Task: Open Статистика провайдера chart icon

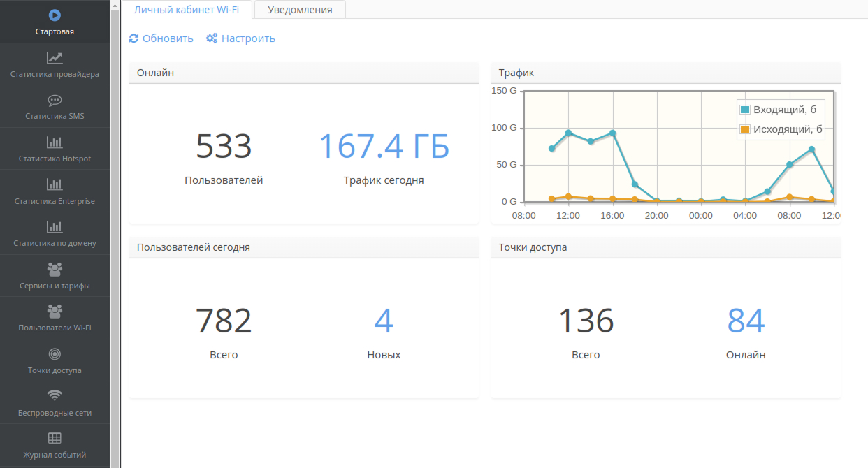Action: click(55, 58)
